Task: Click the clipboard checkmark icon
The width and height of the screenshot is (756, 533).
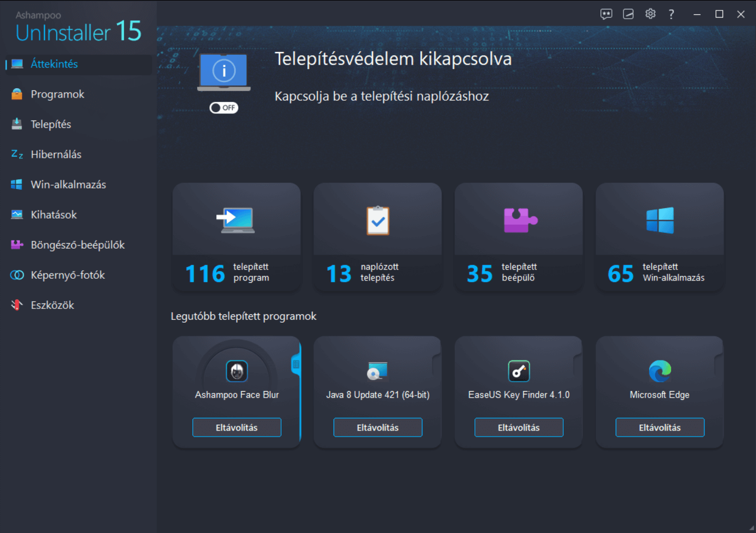Action: pos(378,220)
